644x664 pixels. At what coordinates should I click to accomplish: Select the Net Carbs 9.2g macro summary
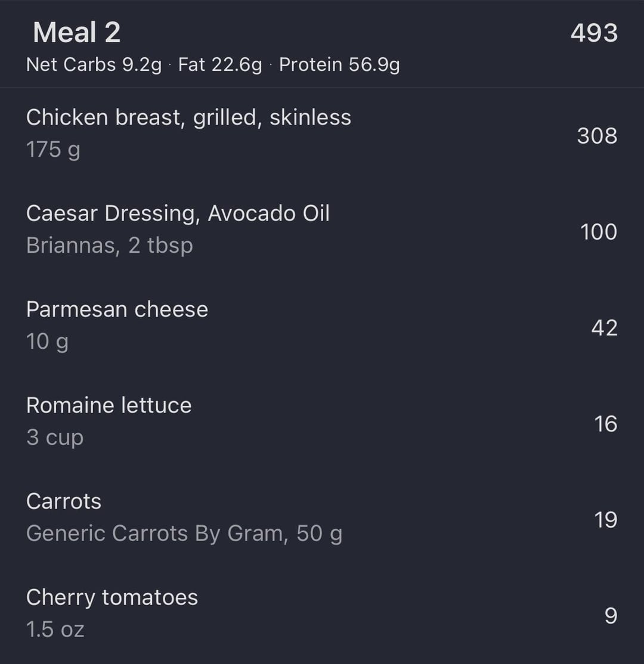(x=94, y=64)
